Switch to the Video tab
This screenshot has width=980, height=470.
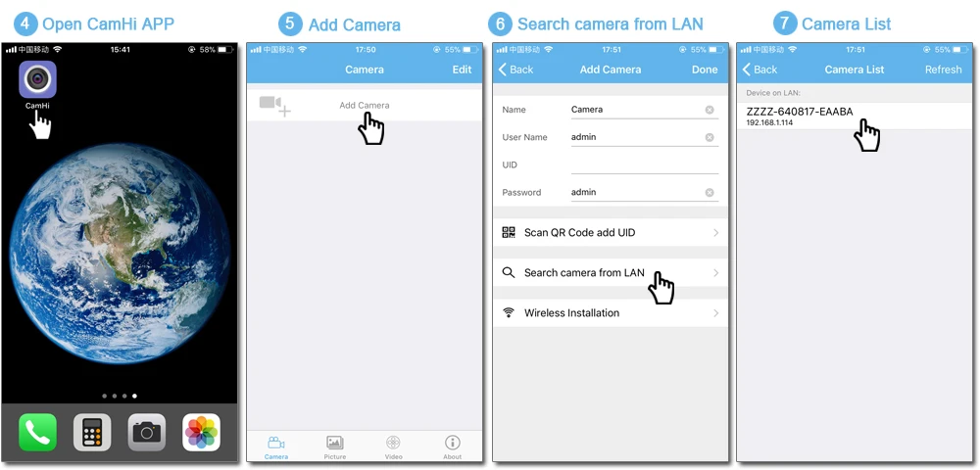click(393, 447)
